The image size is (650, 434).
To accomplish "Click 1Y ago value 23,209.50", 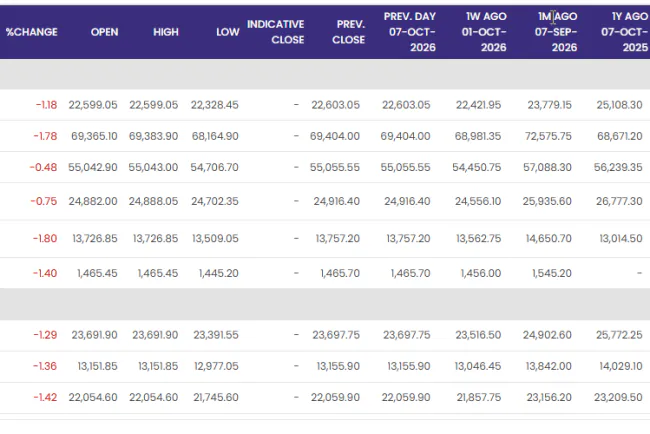I will coord(618,397).
